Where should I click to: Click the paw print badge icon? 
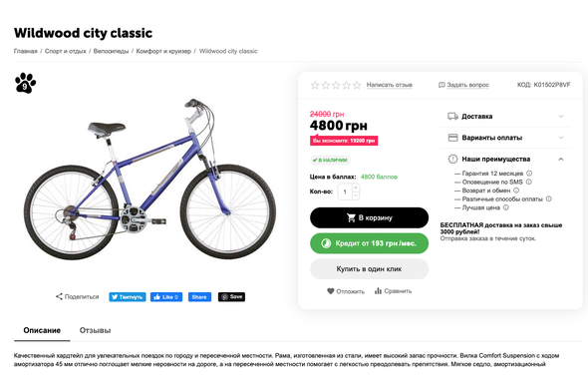[x=25, y=83]
